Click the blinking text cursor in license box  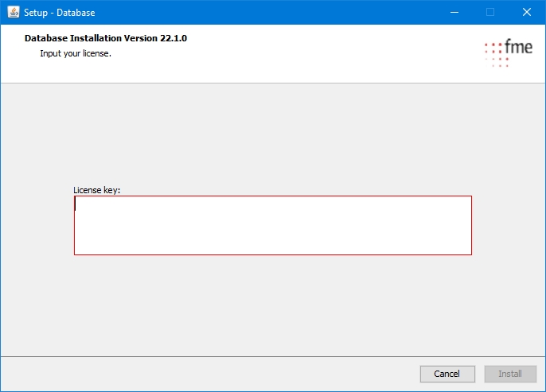[x=76, y=204]
